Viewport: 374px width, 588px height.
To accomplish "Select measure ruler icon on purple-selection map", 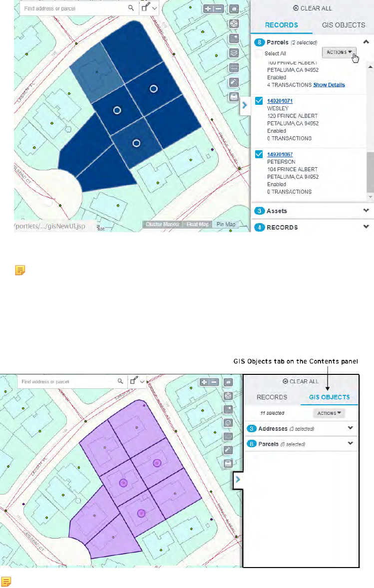I will pos(228,436).
